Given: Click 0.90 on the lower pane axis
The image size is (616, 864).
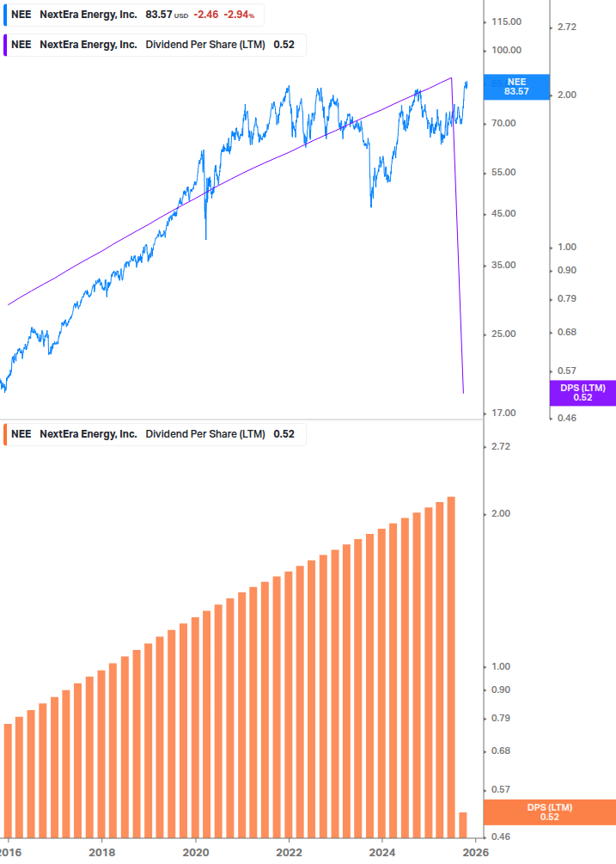Looking at the screenshot, I should coord(501,689).
